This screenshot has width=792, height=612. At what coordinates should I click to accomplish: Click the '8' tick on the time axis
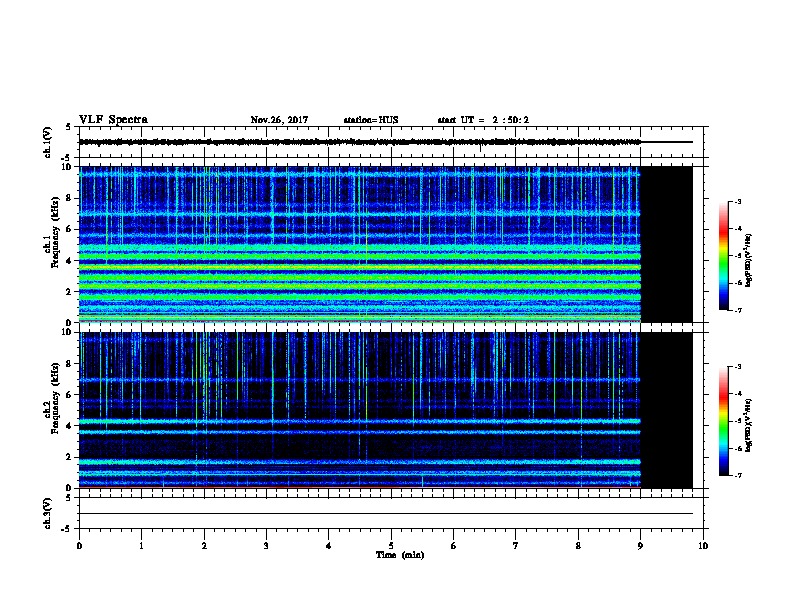tap(578, 546)
